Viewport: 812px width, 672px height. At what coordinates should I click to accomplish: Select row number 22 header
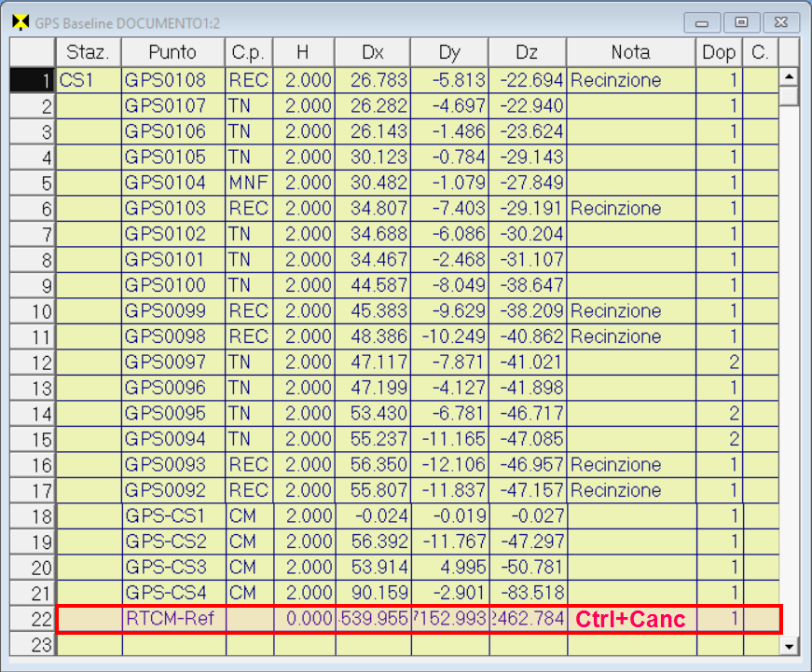33,619
